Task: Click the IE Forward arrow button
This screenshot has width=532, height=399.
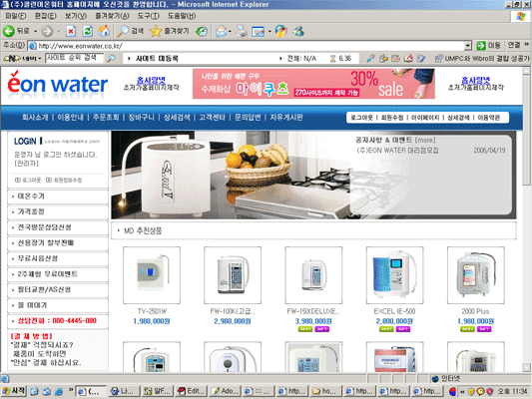Action: [x=48, y=31]
